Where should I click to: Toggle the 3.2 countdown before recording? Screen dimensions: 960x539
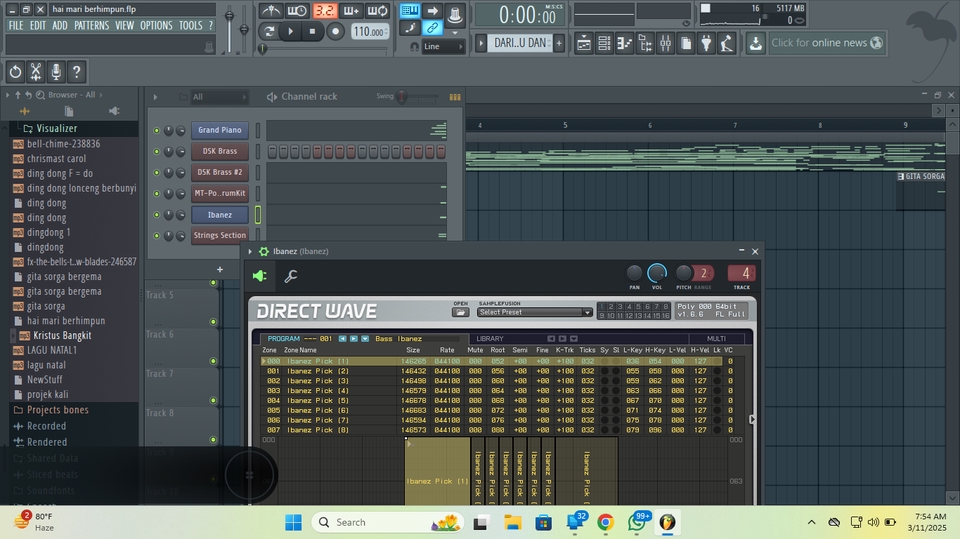pos(324,11)
